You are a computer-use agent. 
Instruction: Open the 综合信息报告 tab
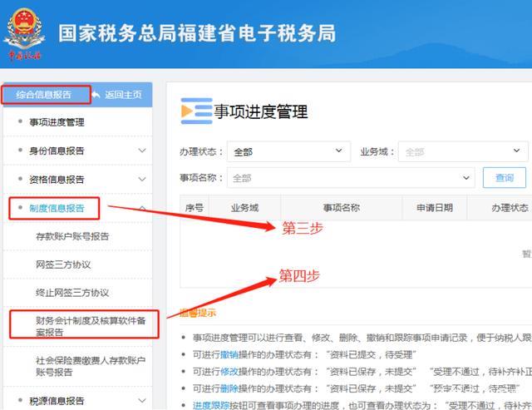pyautogui.click(x=44, y=95)
